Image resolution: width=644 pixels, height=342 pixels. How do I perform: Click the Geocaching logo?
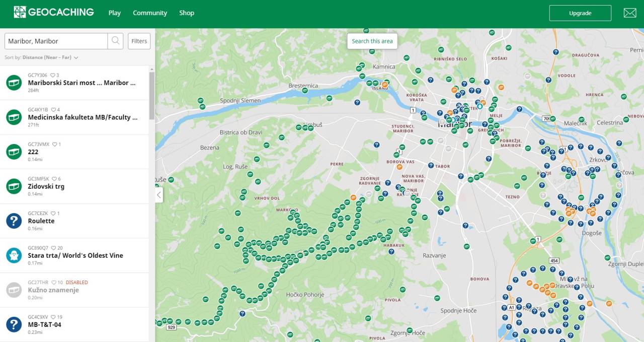tap(54, 12)
